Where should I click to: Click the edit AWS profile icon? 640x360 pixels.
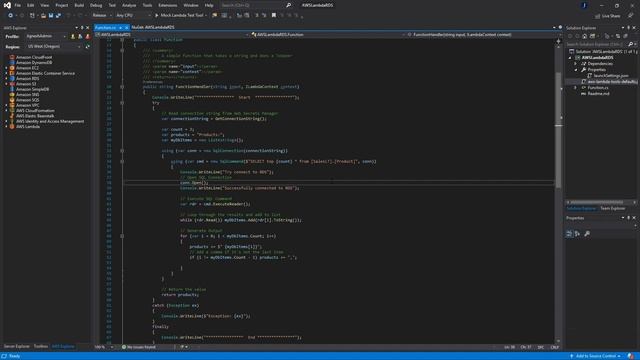click(x=80, y=36)
